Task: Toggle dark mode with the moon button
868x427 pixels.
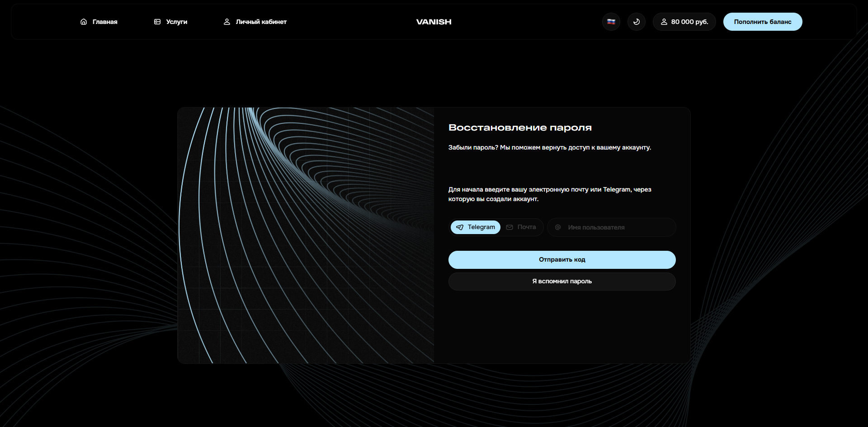Action: coord(636,22)
